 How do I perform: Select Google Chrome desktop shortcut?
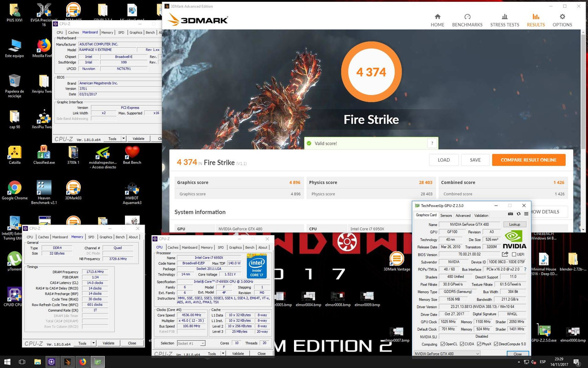pos(15,190)
